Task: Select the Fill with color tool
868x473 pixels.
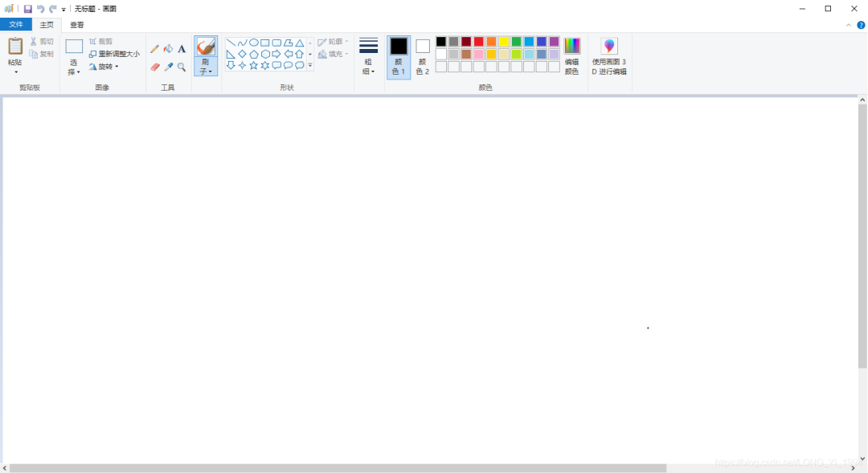Action: tap(168, 48)
